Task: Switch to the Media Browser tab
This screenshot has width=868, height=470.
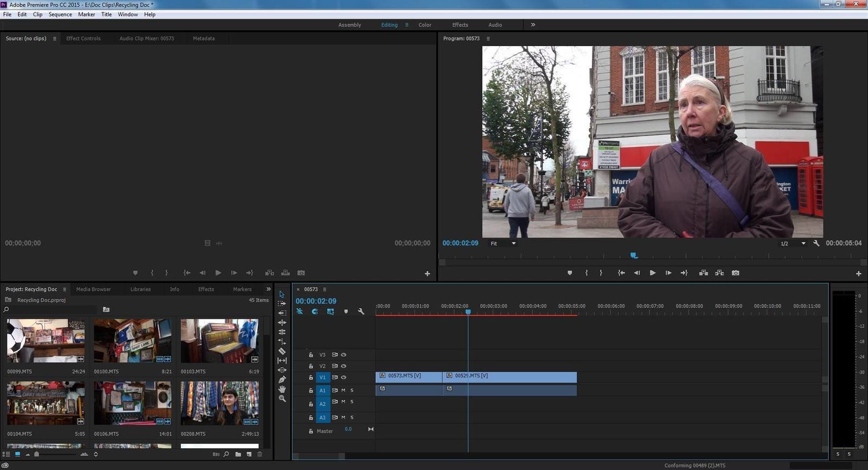Action: [x=93, y=289]
